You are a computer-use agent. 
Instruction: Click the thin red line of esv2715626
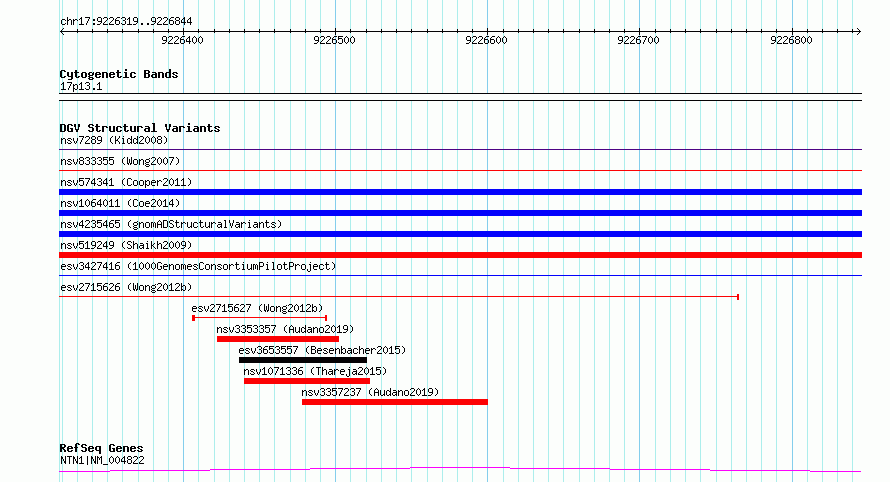[399, 297]
